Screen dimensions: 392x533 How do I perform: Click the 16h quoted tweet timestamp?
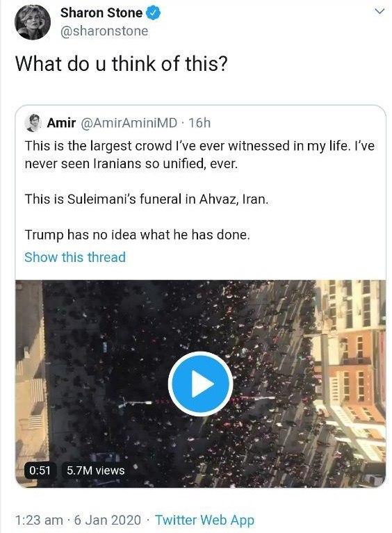[199, 123]
